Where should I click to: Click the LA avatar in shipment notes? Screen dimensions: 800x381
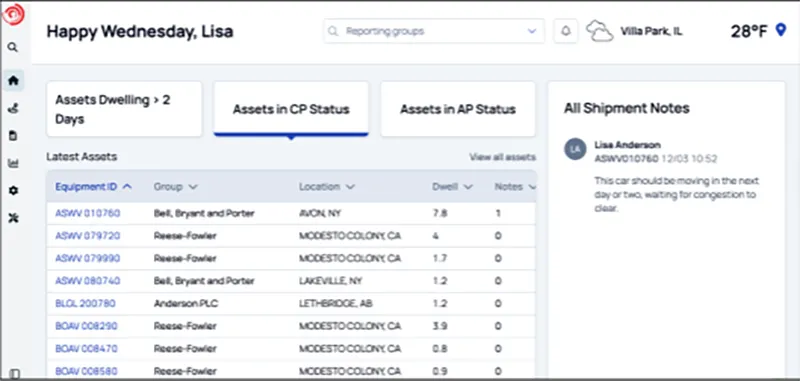[575, 149]
